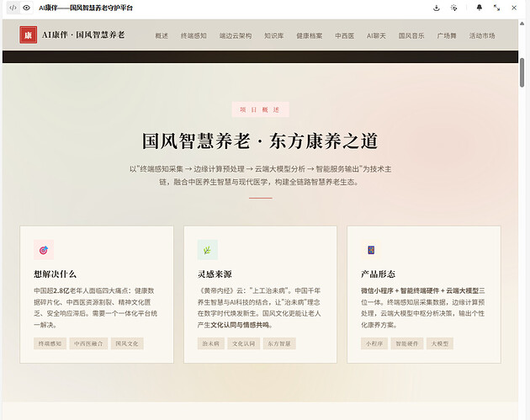
Task: Click the 想解决什么 card heading
Action: point(55,274)
